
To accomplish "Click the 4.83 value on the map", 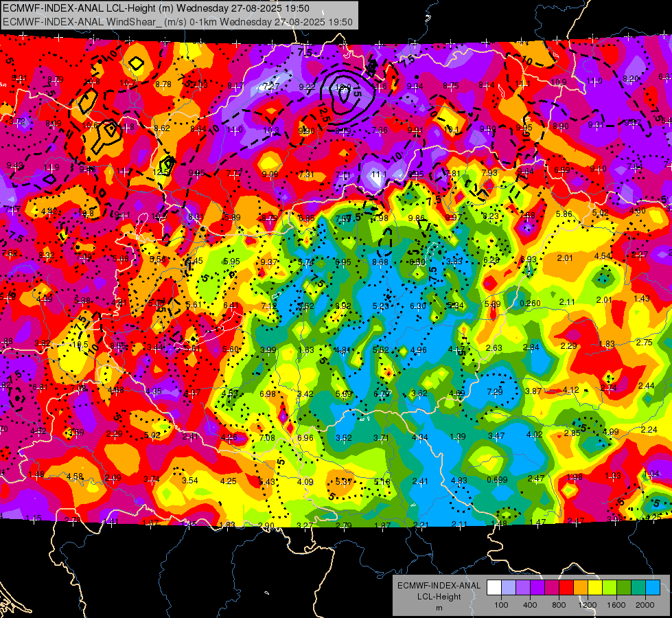I will [x=459, y=481].
